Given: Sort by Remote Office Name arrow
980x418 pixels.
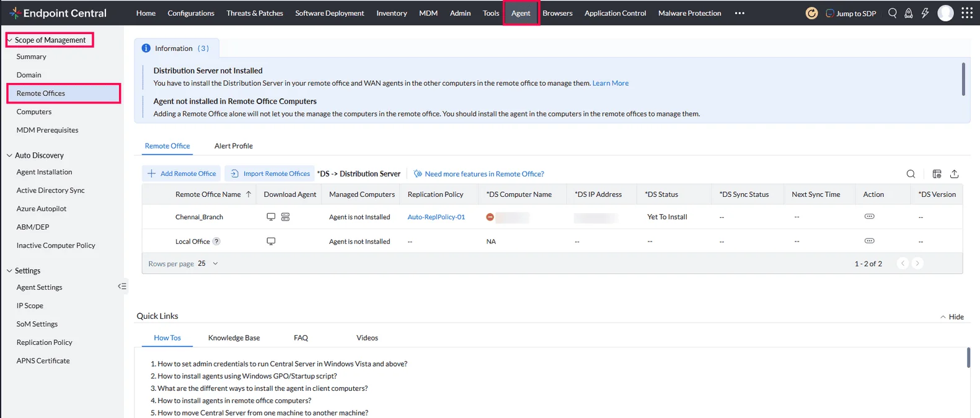Looking at the screenshot, I should click(249, 194).
